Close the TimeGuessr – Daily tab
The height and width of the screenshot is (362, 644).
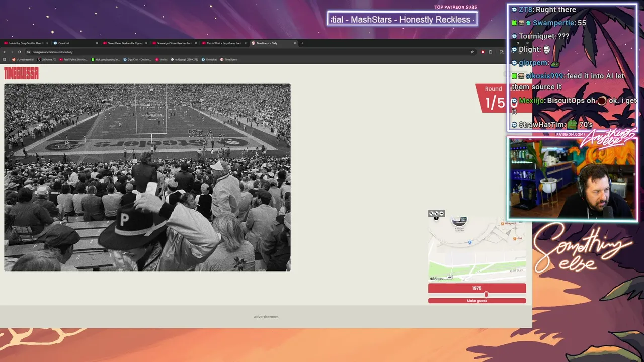(x=295, y=43)
